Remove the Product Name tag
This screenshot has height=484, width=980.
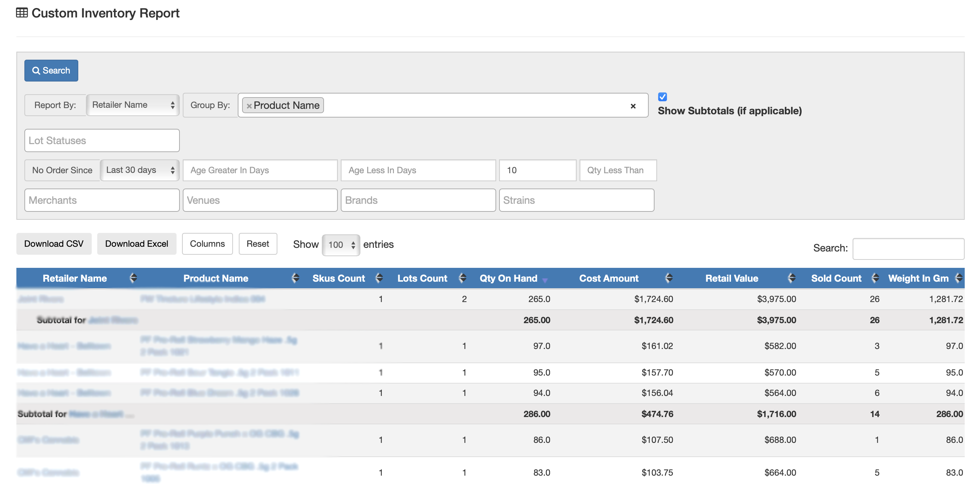coord(249,106)
